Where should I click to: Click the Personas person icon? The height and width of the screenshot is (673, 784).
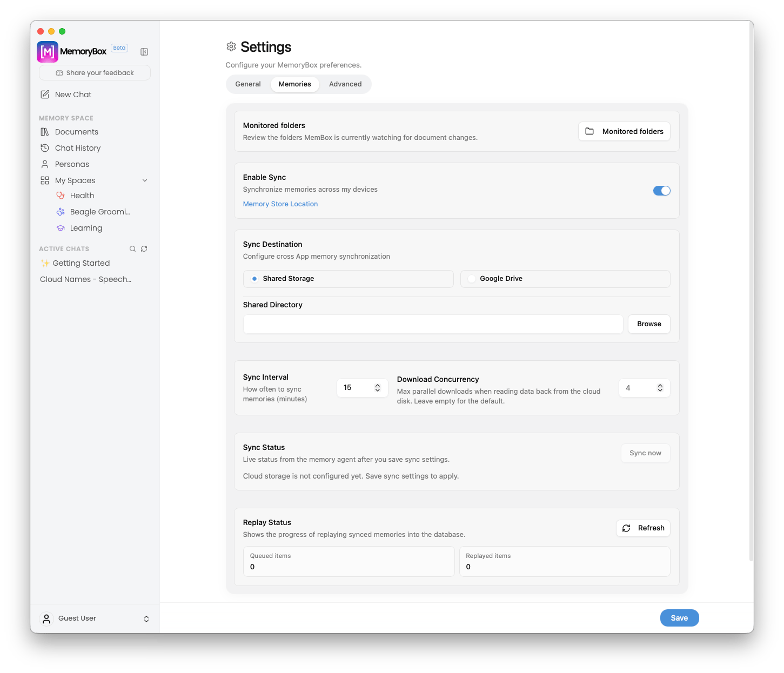click(x=45, y=164)
